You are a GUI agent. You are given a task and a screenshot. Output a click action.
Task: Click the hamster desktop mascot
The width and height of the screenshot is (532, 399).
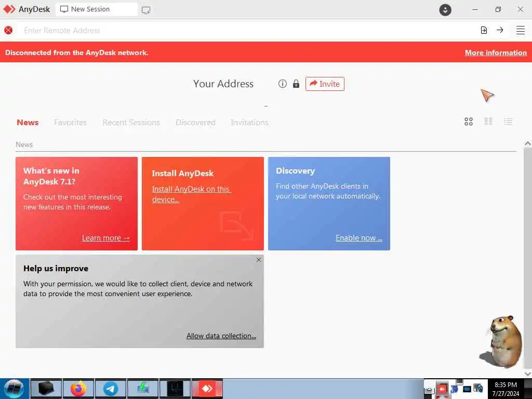(501, 341)
